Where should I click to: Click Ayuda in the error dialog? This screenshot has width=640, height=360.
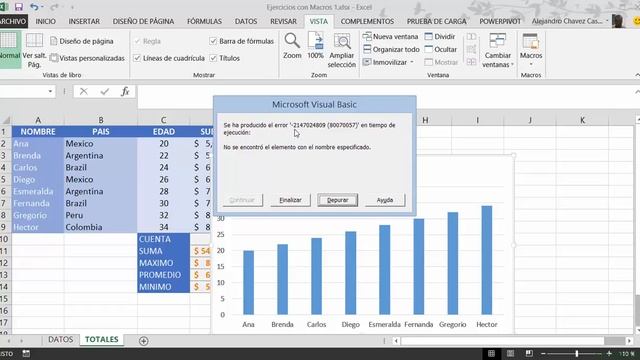[385, 200]
